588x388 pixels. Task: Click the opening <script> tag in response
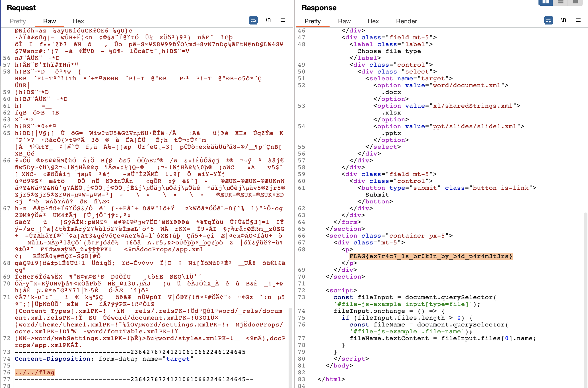341,290
